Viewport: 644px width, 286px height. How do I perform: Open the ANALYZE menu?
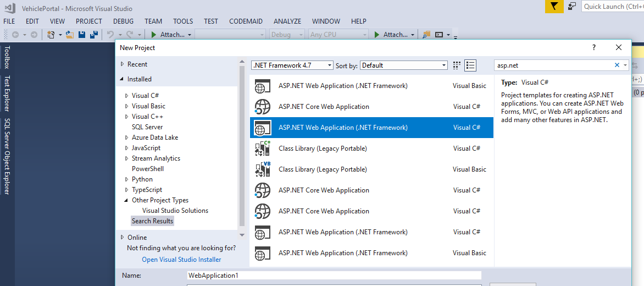[x=287, y=21]
